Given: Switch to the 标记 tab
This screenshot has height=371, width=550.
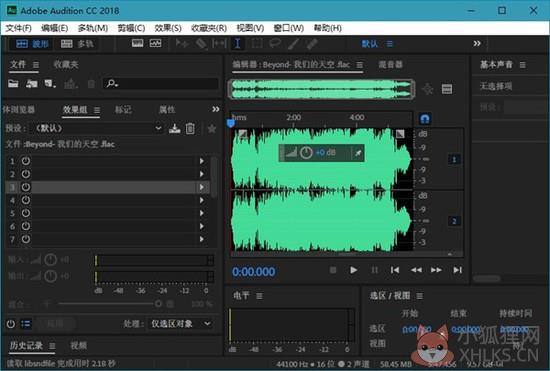Looking at the screenshot, I should pos(123,110).
